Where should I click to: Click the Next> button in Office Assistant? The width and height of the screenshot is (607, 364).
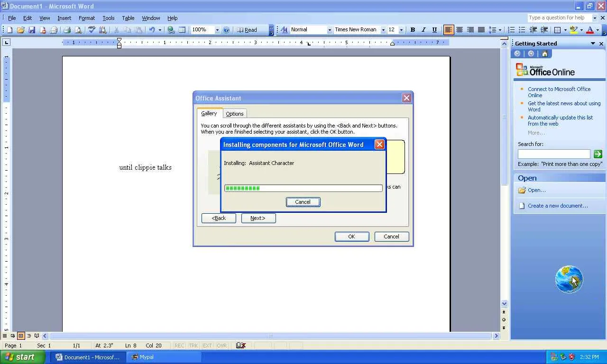pos(258,218)
